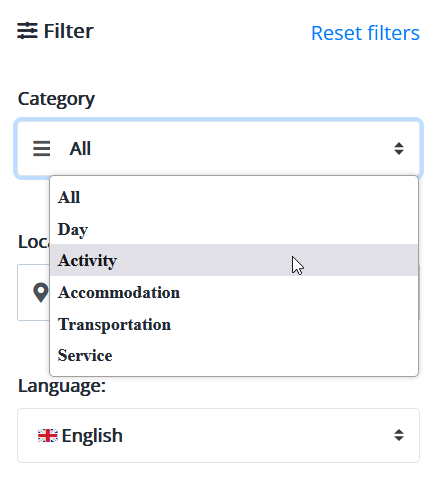Click the Category field label
The height and width of the screenshot is (483, 435).
[56, 99]
